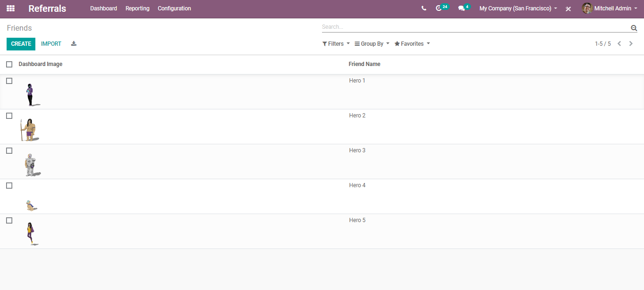This screenshot has height=290, width=644.
Task: Open the Hero 5 record name
Action: point(357,220)
